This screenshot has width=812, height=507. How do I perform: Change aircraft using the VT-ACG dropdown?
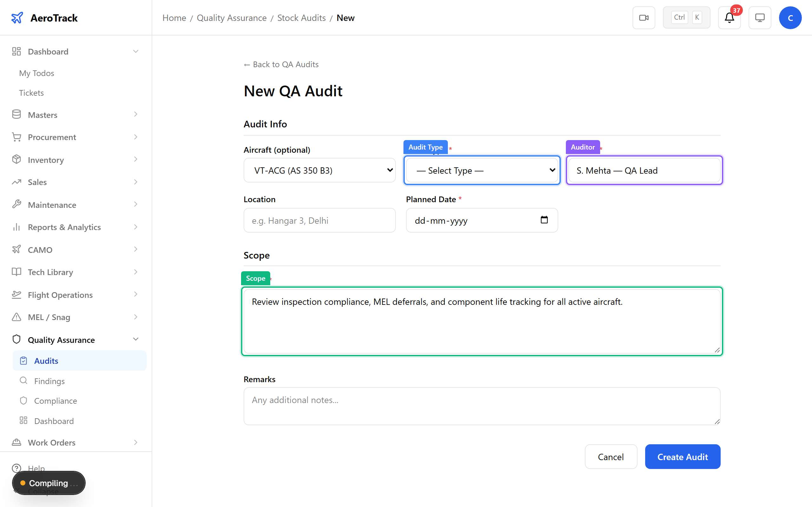pyautogui.click(x=319, y=170)
